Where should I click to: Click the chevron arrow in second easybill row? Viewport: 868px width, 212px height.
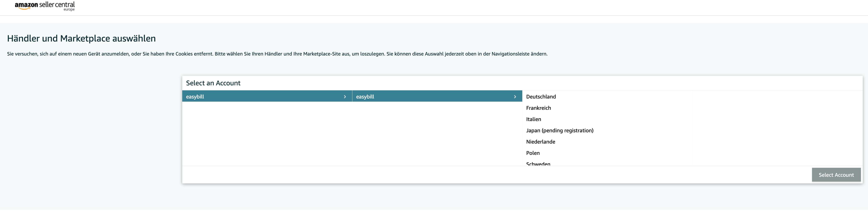click(515, 97)
